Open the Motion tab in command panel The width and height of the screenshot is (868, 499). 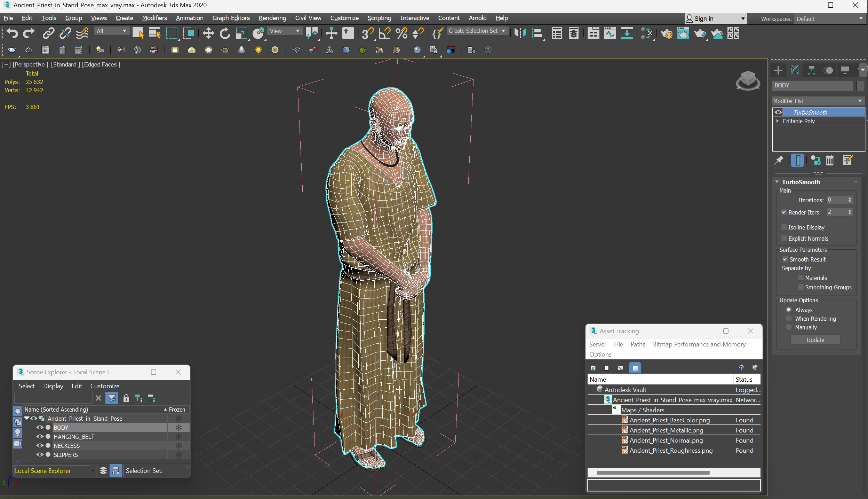click(828, 70)
